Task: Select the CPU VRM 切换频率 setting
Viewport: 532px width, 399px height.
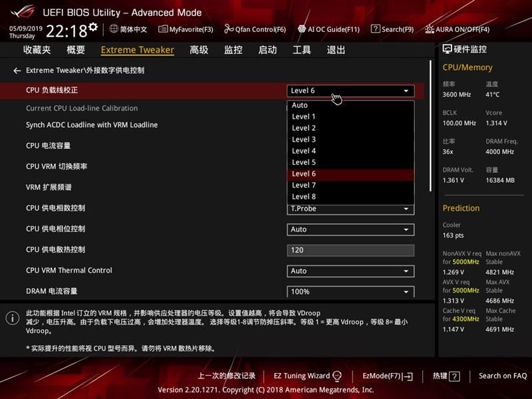Action: click(x=57, y=167)
